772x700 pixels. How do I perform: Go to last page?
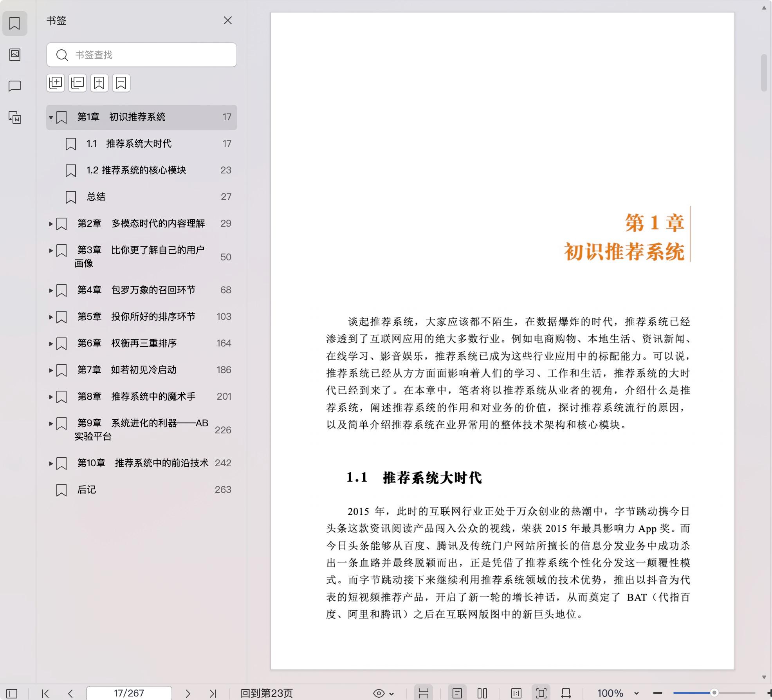tap(213, 693)
